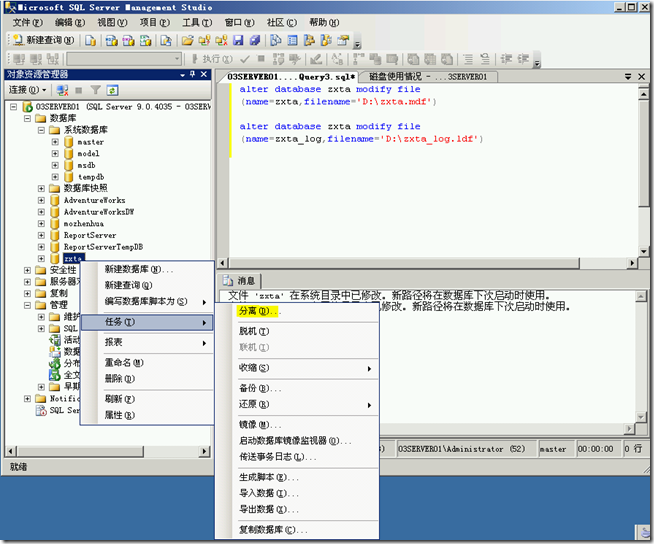Expand the 数据库快照 folder
The image size is (654, 544).
41,189
